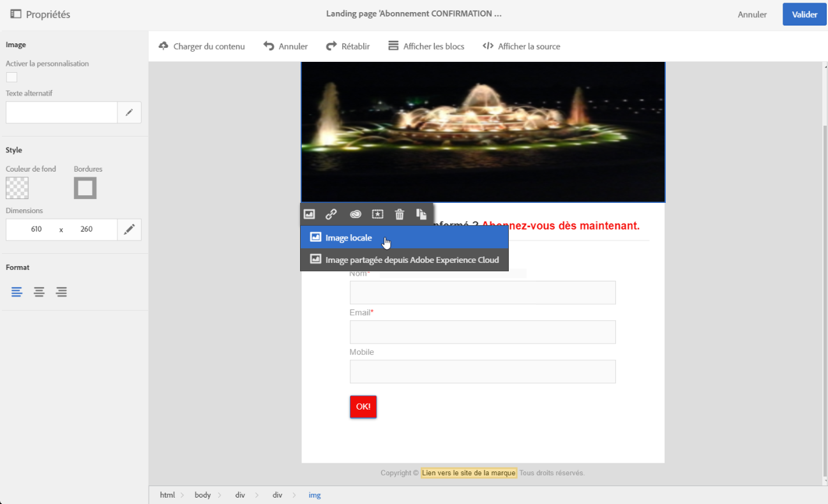
Task: Click Rétablir in the toolbar
Action: [x=348, y=47]
